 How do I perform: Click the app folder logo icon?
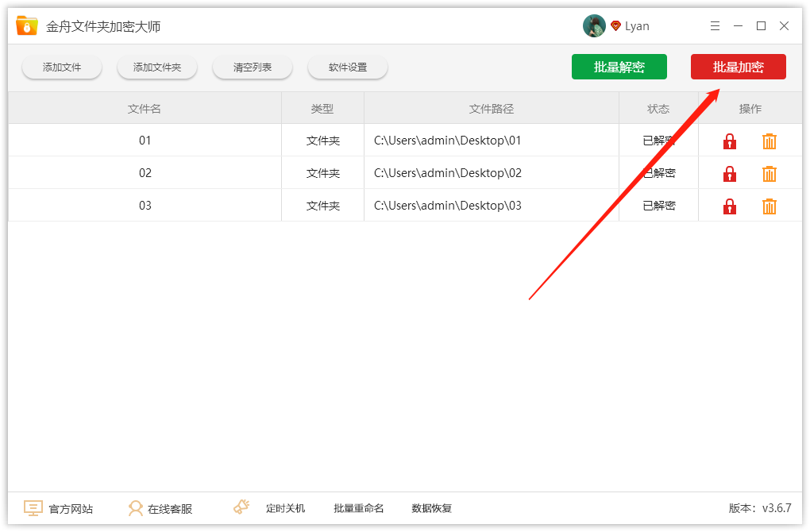[x=27, y=25]
